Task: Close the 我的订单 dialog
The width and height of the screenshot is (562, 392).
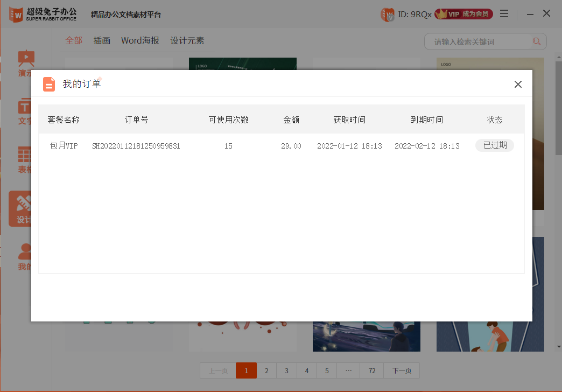Action: 518,85
